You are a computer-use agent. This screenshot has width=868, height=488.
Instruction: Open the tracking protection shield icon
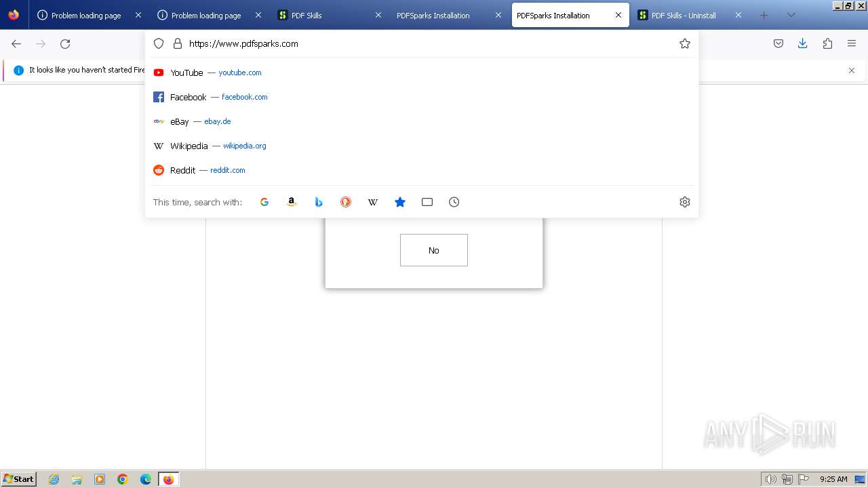159,43
